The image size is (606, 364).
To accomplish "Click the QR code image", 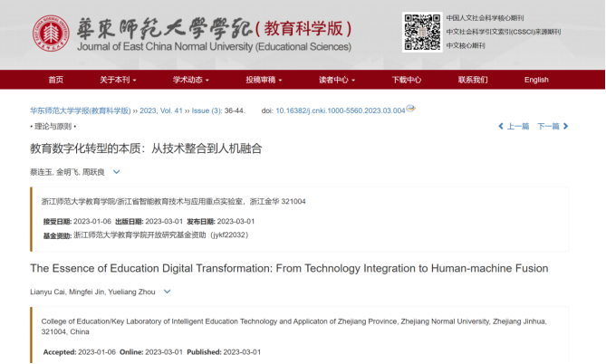I will coord(421,33).
